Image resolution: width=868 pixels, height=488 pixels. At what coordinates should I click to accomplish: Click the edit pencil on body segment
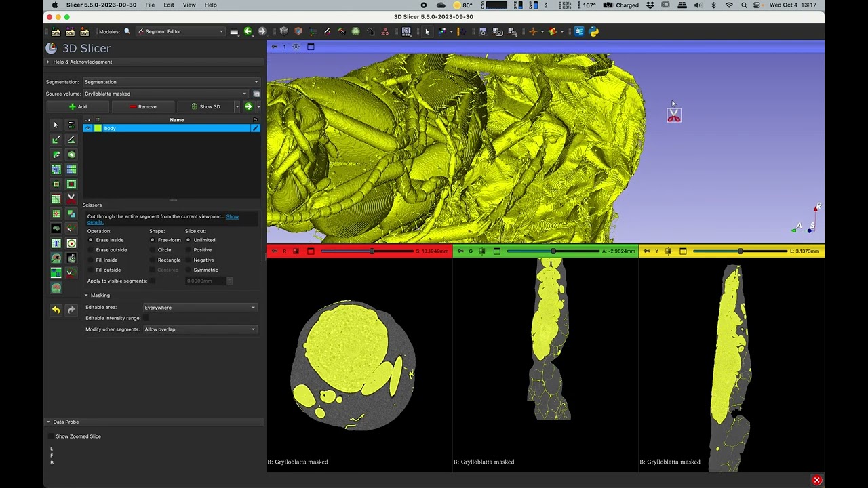256,128
